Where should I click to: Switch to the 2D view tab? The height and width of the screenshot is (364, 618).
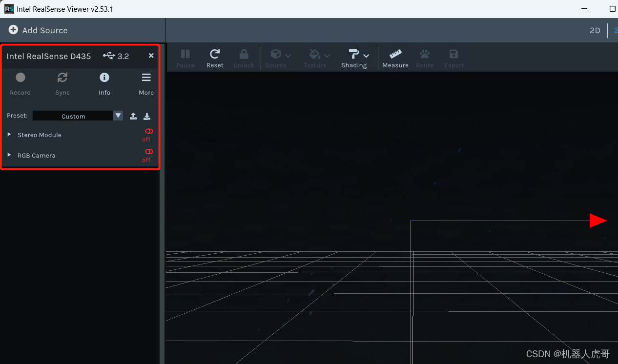[595, 30]
